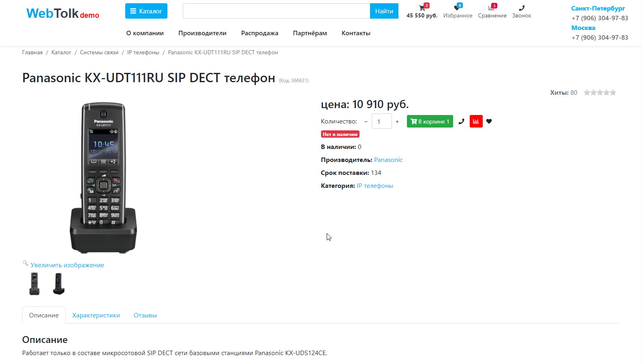Click the phone callback icon beside cart button
Screen dimensions: 642x364
tap(461, 121)
